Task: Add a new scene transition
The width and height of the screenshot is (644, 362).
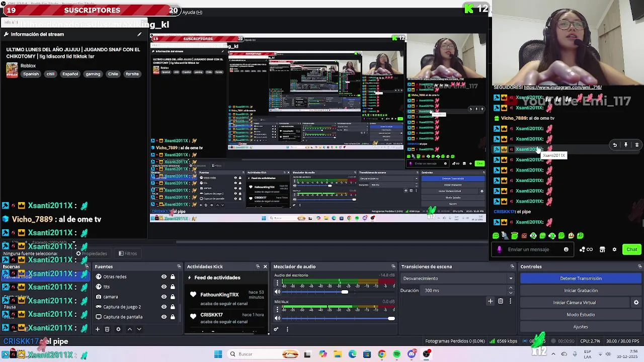Action: tap(491, 301)
